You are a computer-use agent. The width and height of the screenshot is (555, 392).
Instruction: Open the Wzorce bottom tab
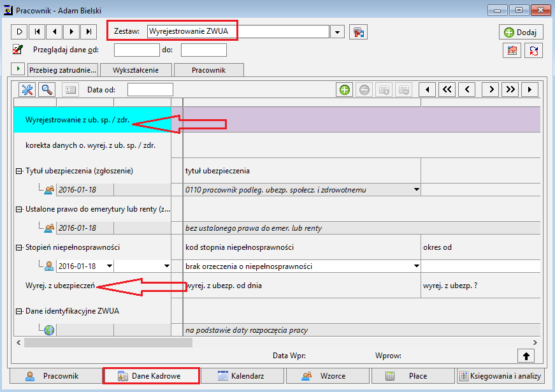pos(328,376)
